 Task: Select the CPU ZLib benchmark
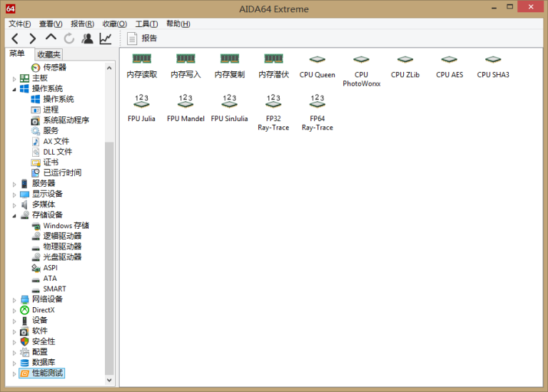[405, 66]
